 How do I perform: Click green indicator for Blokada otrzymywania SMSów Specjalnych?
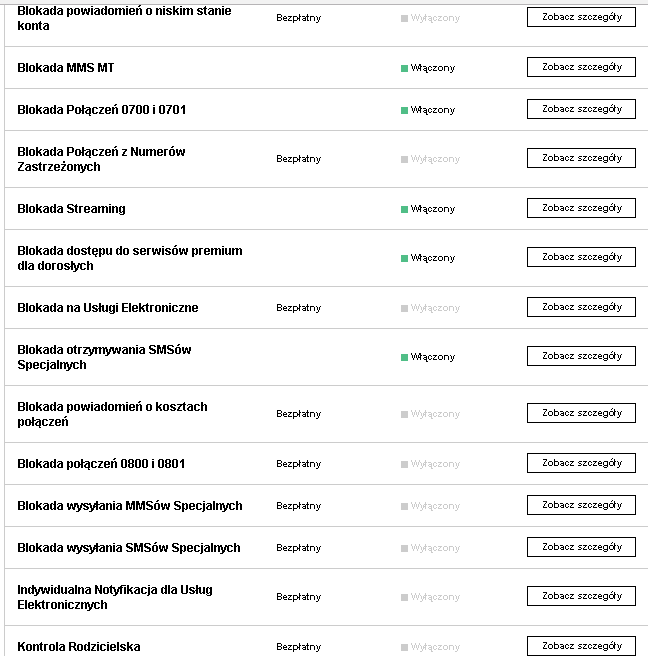click(405, 357)
